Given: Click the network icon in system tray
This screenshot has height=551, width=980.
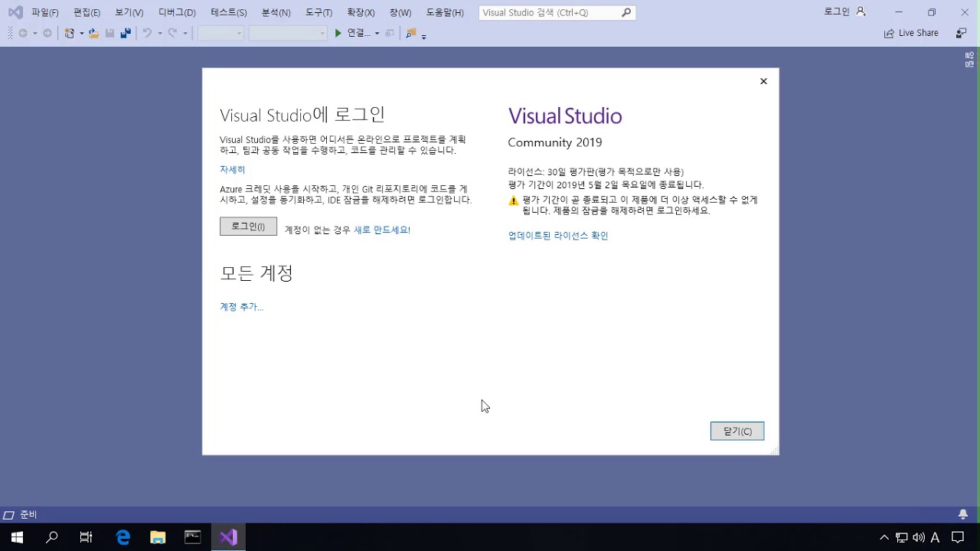Looking at the screenshot, I should tap(902, 537).
